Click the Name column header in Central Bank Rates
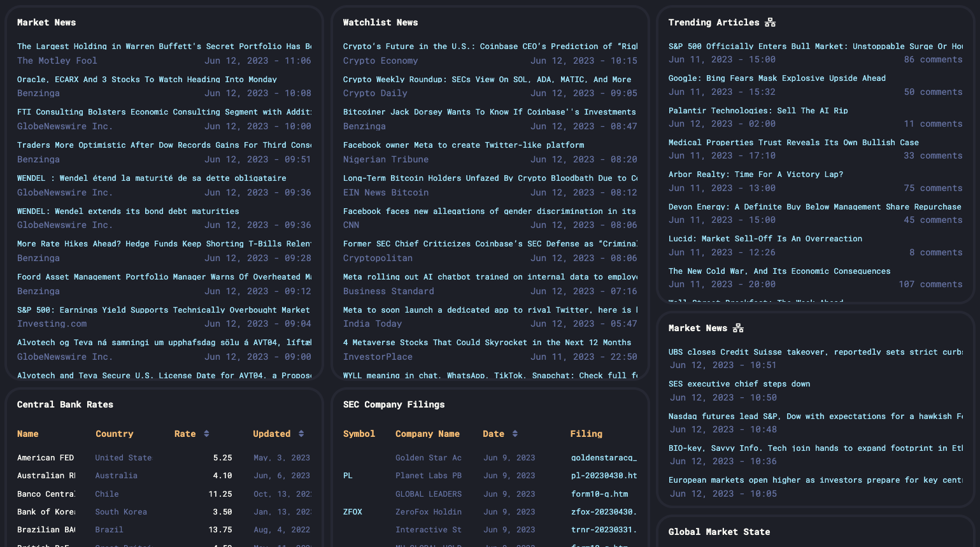This screenshot has width=980, height=547. (28, 434)
